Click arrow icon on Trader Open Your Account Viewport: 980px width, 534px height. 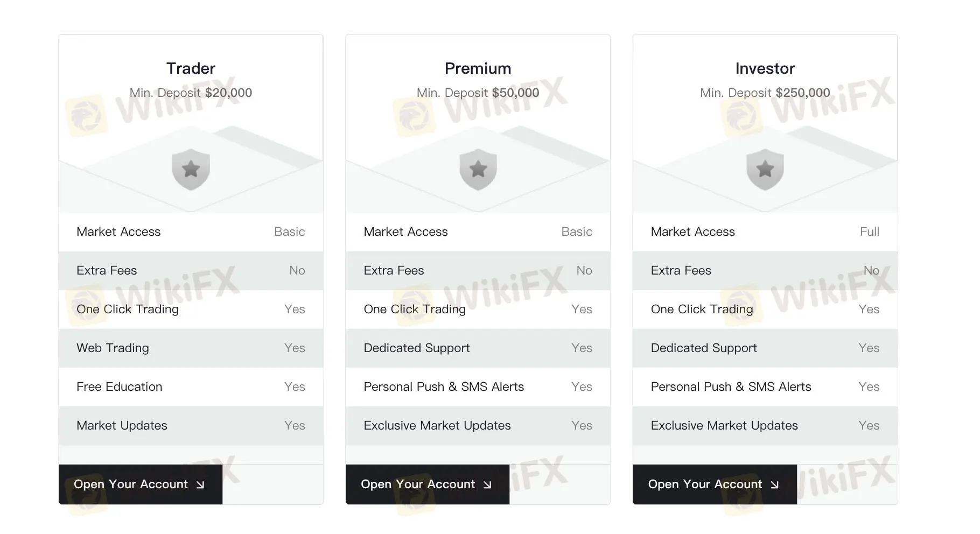click(x=200, y=485)
